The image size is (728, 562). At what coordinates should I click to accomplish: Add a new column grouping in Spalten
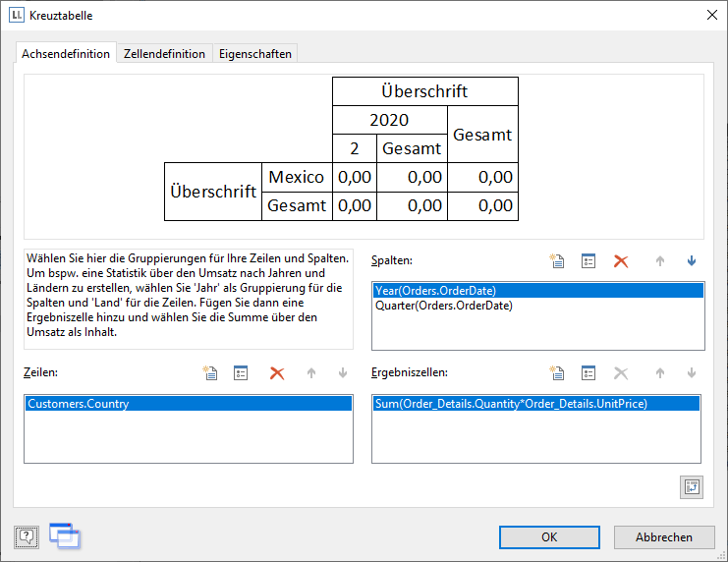coord(557,261)
